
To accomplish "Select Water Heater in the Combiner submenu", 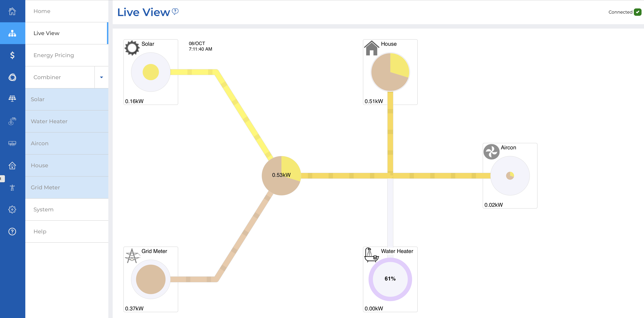I will pyautogui.click(x=49, y=121).
